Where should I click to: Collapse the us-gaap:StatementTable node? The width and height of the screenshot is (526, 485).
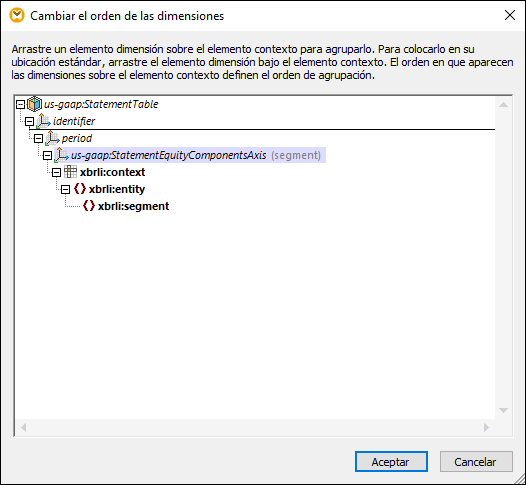point(20,104)
